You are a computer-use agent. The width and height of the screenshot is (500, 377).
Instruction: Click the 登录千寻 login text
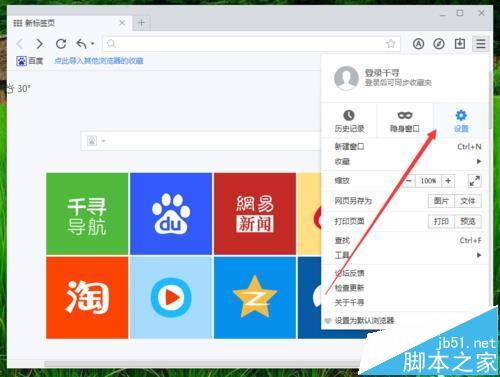pyautogui.click(x=382, y=72)
